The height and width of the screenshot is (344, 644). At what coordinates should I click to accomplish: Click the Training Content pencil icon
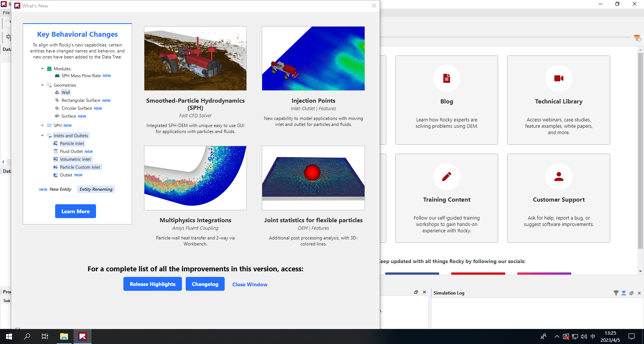click(446, 176)
